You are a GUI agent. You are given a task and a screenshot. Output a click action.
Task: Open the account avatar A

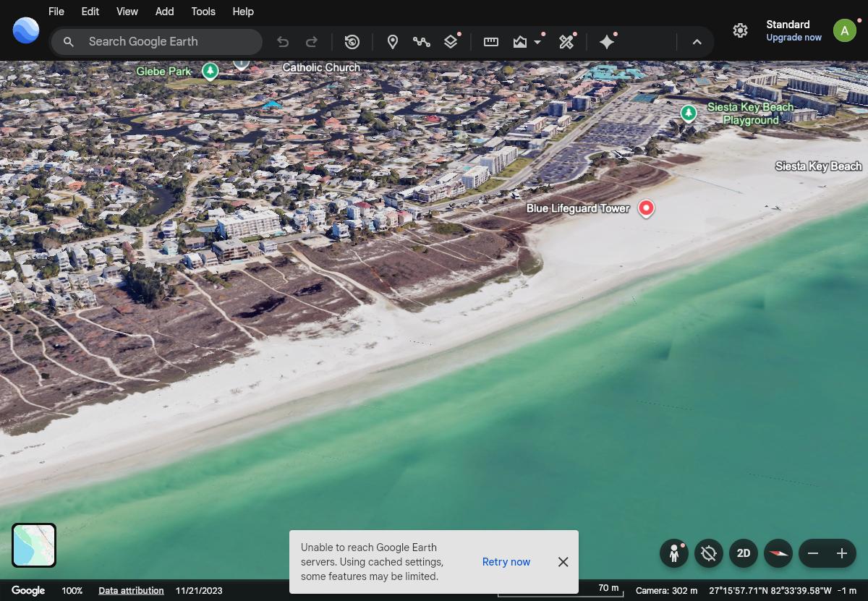point(844,30)
